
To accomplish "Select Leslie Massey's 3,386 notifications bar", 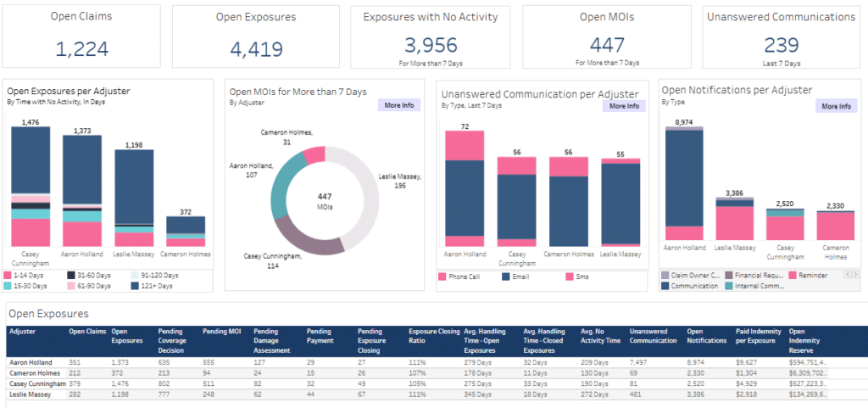I will click(735, 219).
